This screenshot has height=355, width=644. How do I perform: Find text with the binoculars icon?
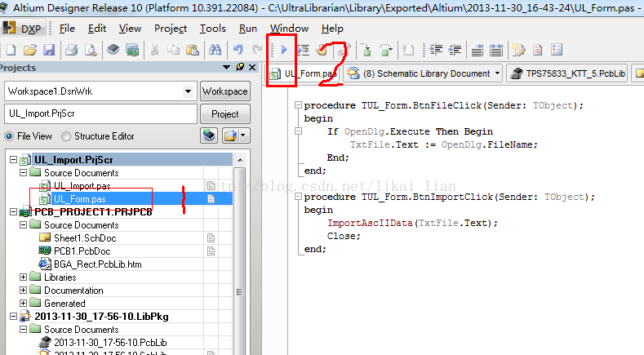[x=215, y=50]
